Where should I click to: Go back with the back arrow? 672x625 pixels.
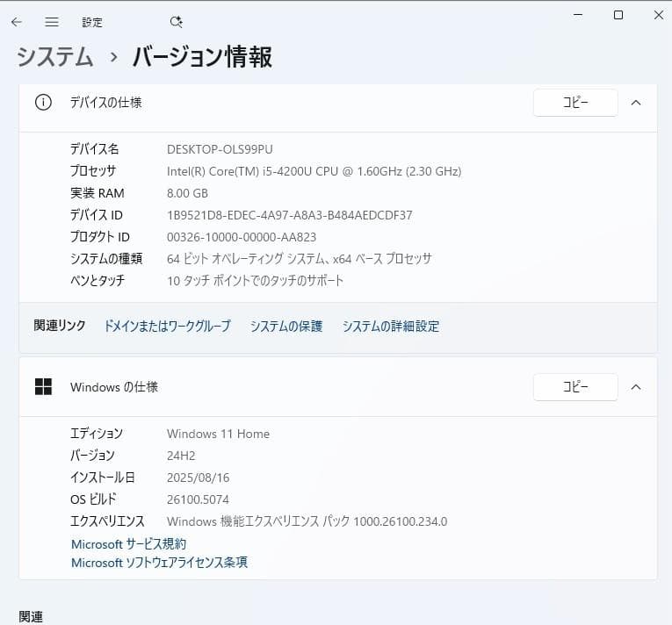(x=17, y=22)
